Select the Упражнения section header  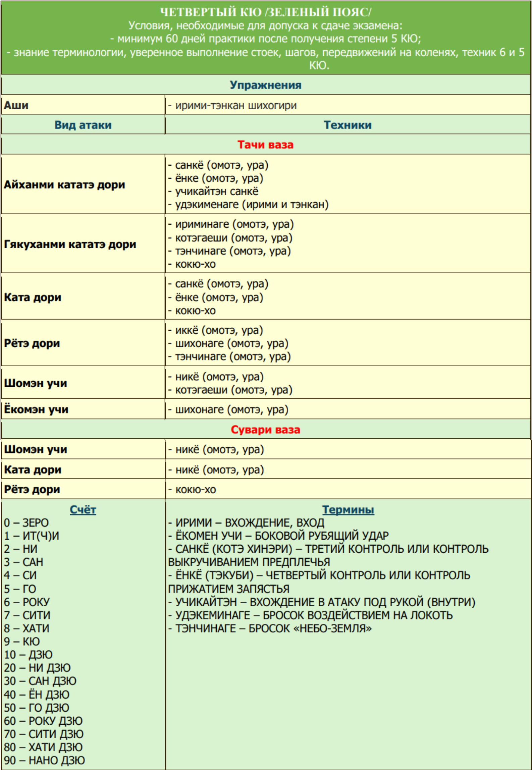pyautogui.click(x=265, y=85)
